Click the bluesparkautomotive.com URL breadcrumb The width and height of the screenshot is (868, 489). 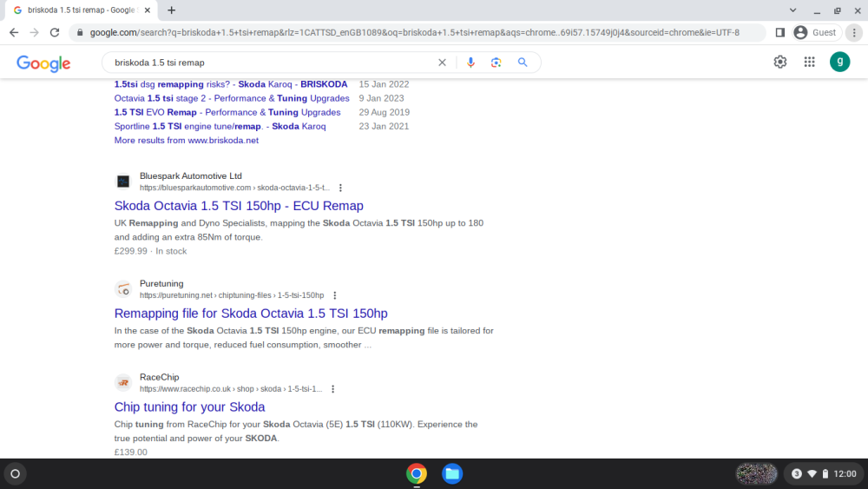tap(234, 188)
